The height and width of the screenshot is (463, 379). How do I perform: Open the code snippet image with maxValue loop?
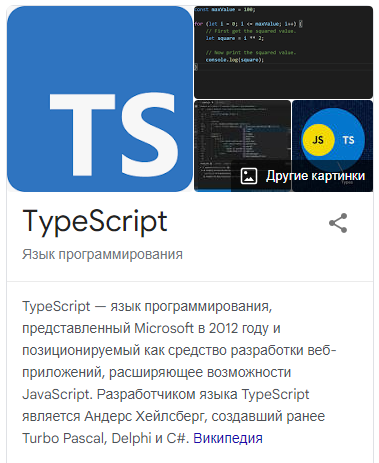point(283,52)
